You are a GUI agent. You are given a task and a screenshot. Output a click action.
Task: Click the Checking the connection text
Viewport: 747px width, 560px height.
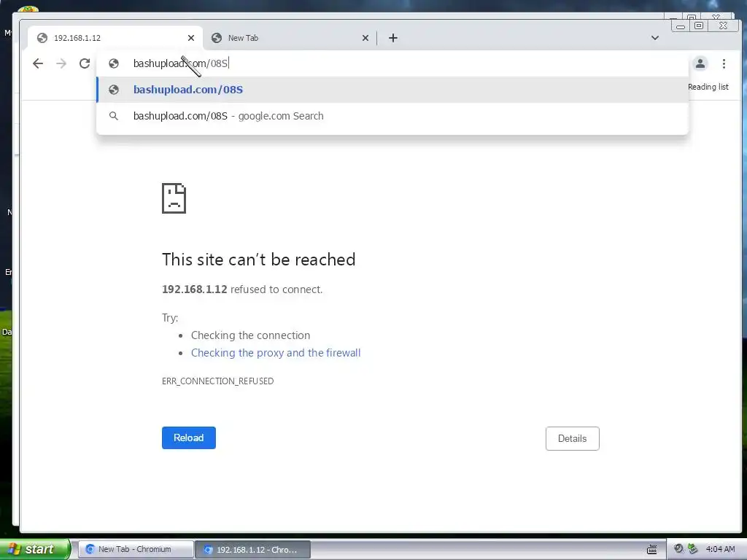[x=251, y=335]
